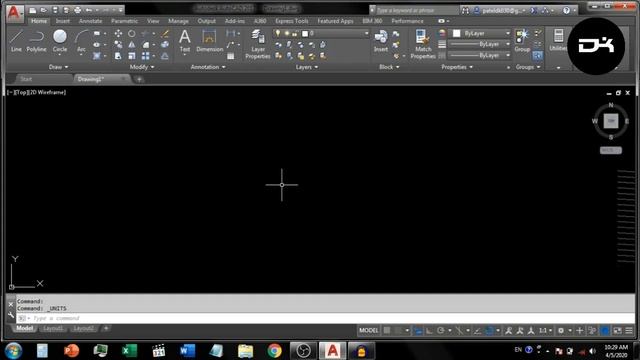640x360 pixels.
Task: Toggle annotation visibility in status bar
Action: pos(509,330)
